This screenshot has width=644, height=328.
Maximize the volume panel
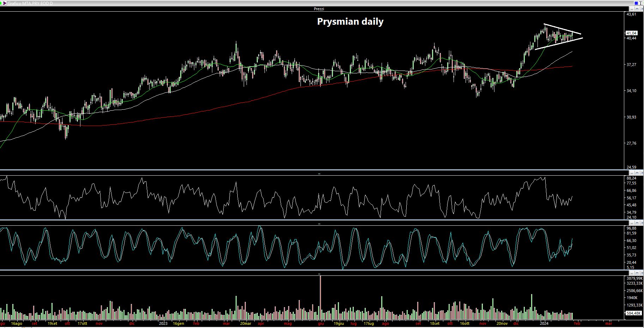[x=637, y=273]
